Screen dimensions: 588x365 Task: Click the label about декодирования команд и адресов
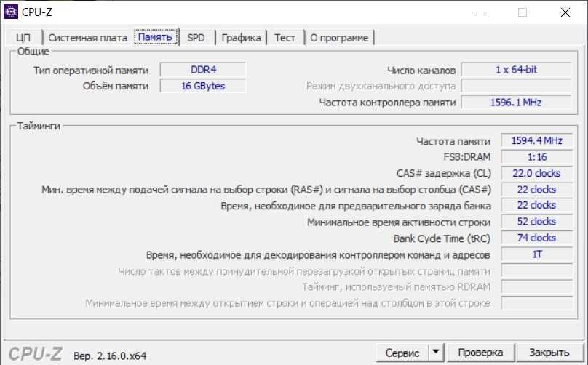coord(318,255)
